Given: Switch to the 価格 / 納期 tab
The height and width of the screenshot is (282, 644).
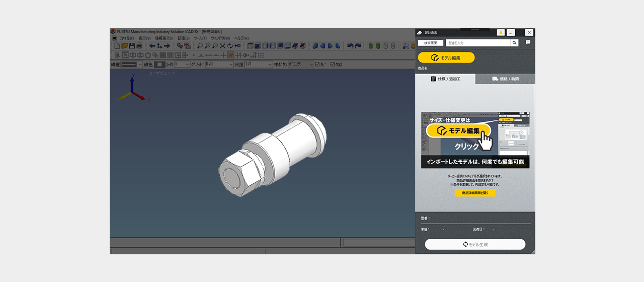Looking at the screenshot, I should pos(505,79).
